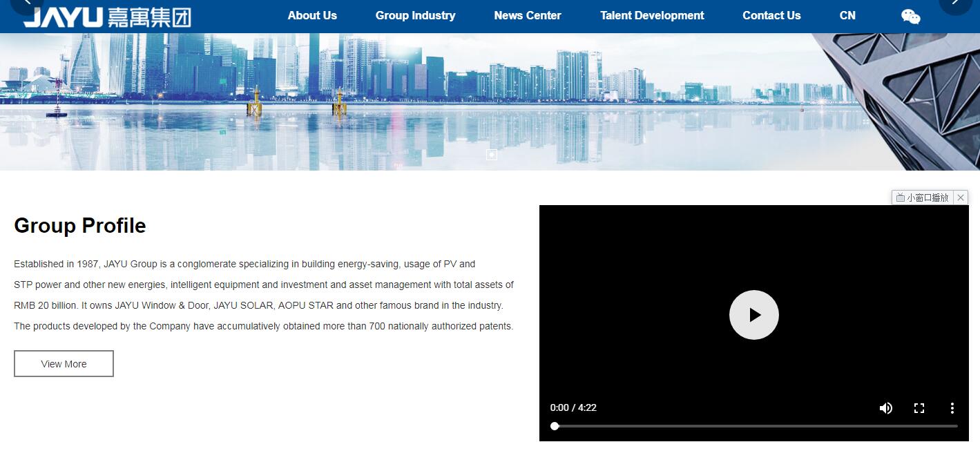Click the video progress scrubber handle
Viewport: 980px width, 471px height.
[555, 426]
